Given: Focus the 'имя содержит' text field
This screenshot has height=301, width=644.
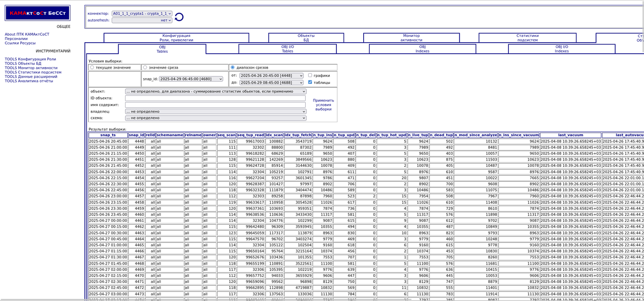Looking at the screenshot, I should coord(215,105).
